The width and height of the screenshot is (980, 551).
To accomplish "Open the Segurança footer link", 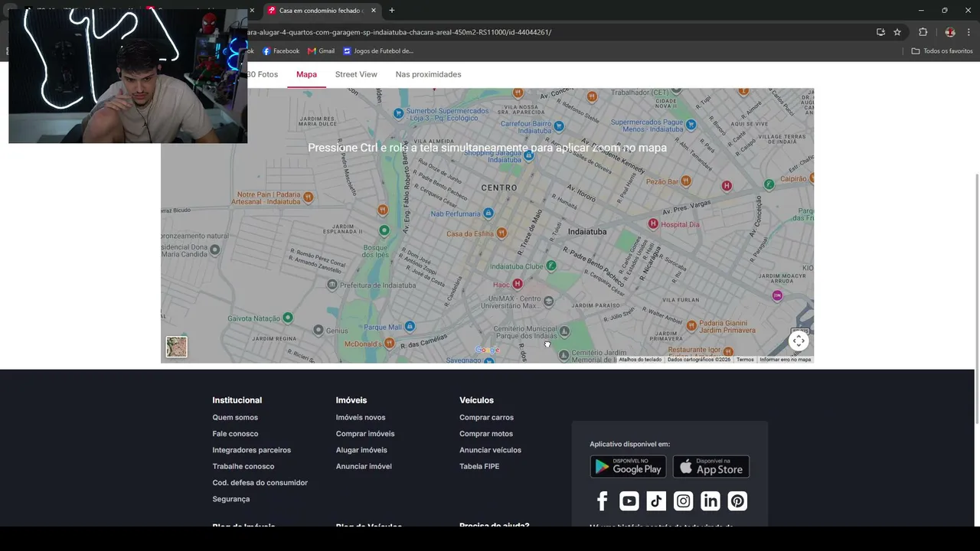I will (230, 499).
